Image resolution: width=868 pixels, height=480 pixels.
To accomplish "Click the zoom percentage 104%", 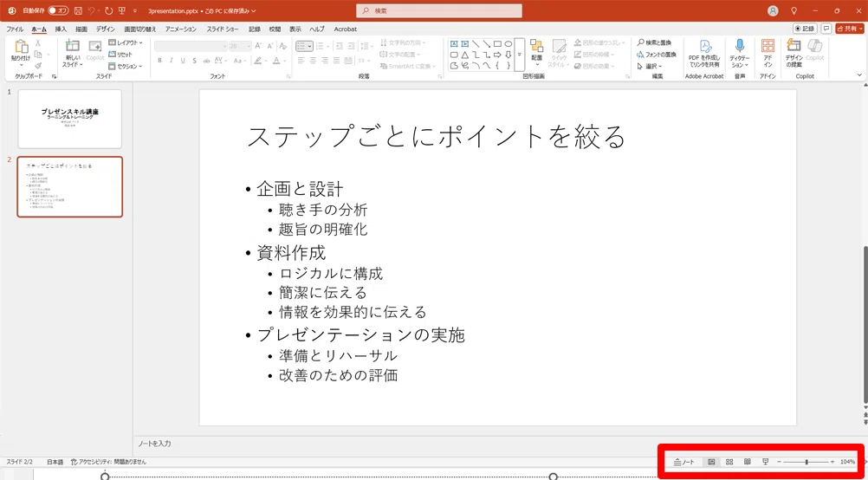I will tap(847, 462).
